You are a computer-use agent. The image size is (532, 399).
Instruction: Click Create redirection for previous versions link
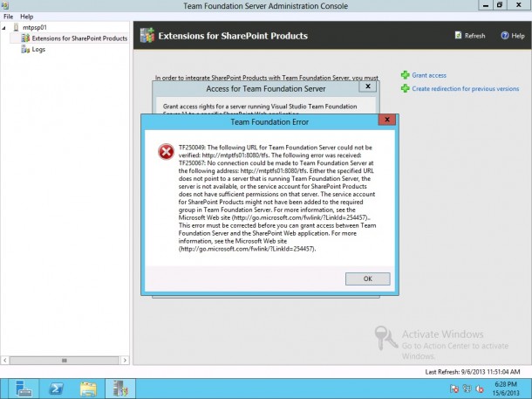(x=466, y=89)
